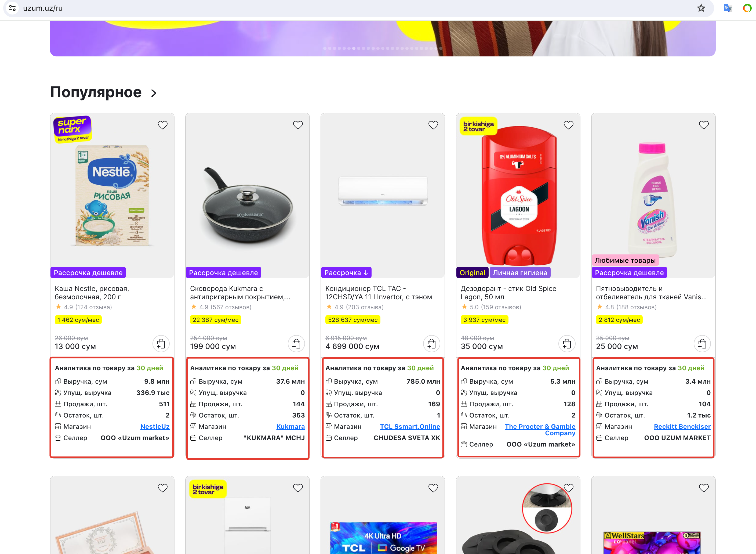Open TCL Ssmart.Online store link

pos(410,427)
